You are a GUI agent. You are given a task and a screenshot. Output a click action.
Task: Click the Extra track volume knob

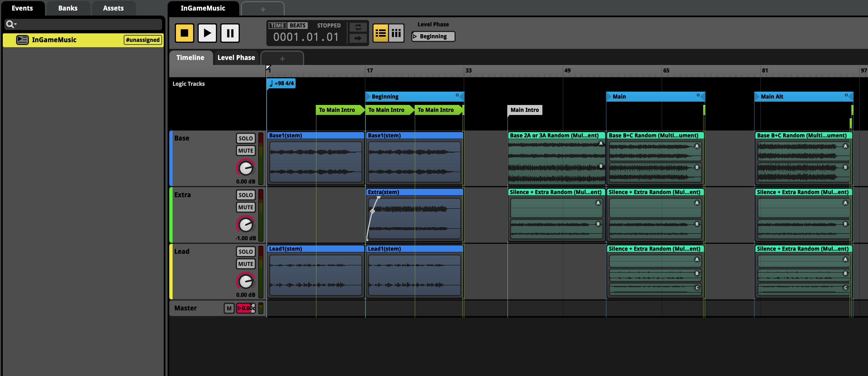(x=246, y=224)
